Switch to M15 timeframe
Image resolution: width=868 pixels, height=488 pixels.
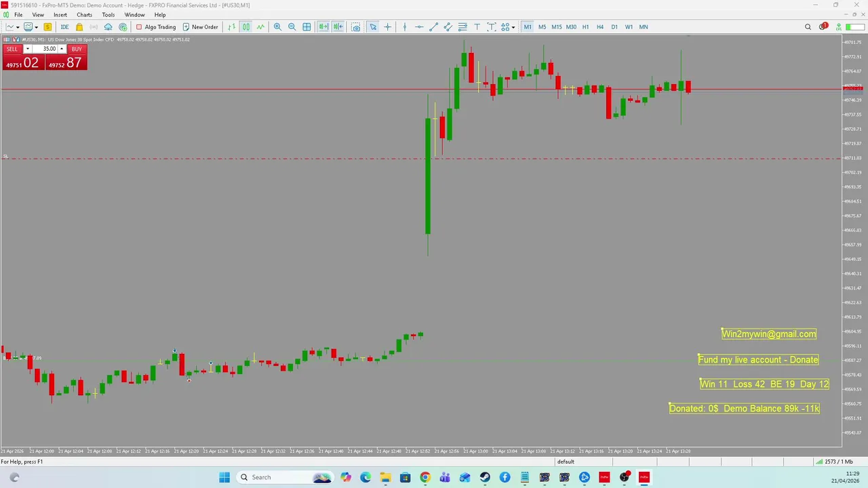point(556,27)
